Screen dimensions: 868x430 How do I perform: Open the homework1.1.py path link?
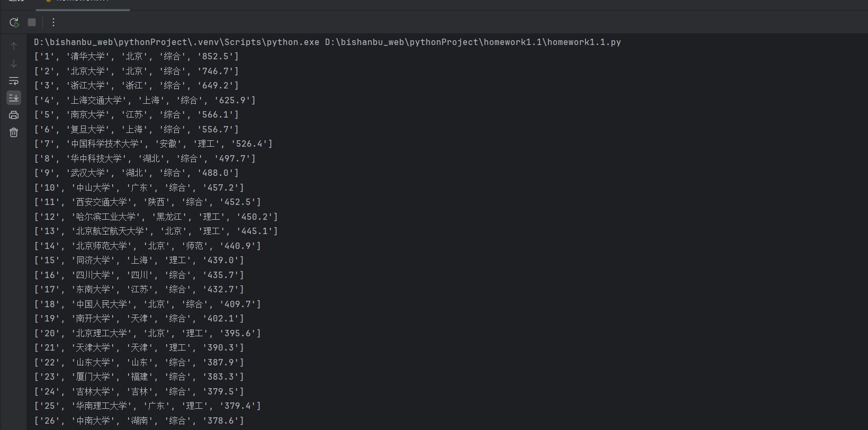(473, 42)
